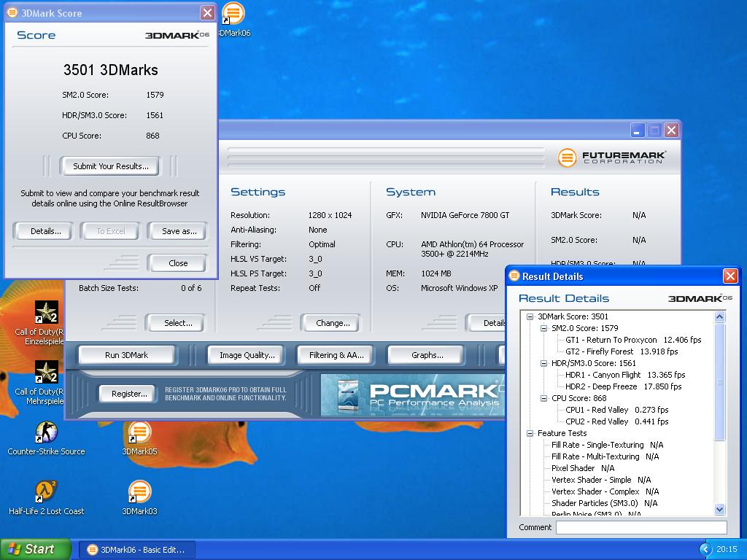747x560 pixels.
Task: Open the Graphs button
Action: pos(426,355)
